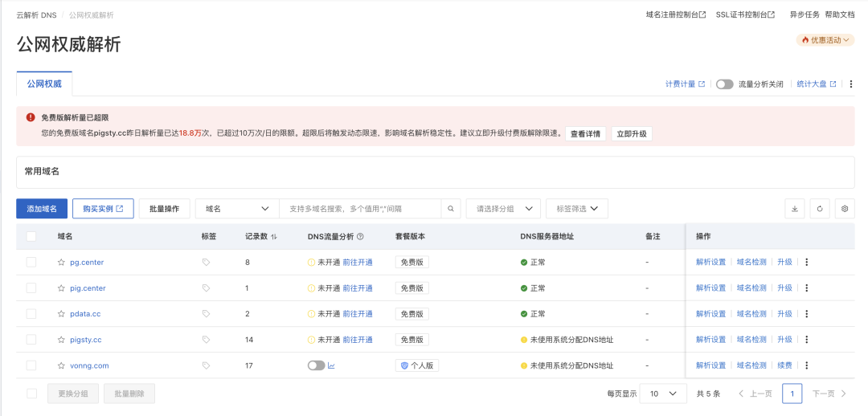Open more actions for pig.center row
Viewport: 868px width, 416px height.
pyautogui.click(x=807, y=288)
